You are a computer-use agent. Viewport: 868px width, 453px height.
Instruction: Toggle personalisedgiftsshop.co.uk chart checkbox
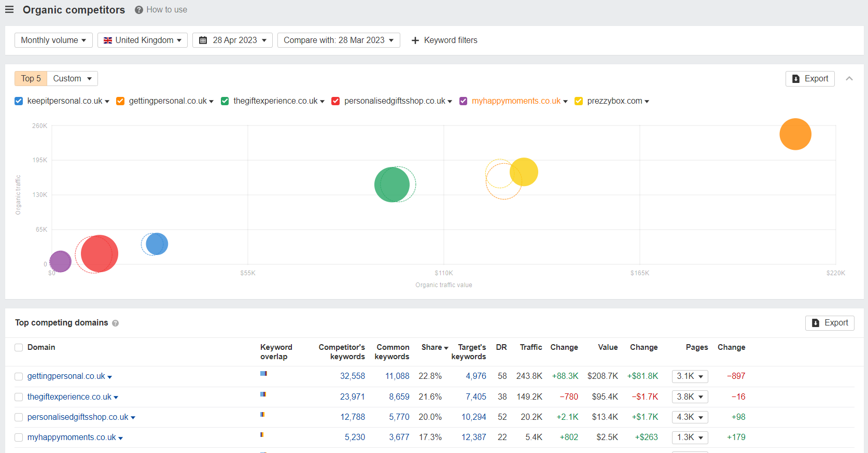pos(335,101)
